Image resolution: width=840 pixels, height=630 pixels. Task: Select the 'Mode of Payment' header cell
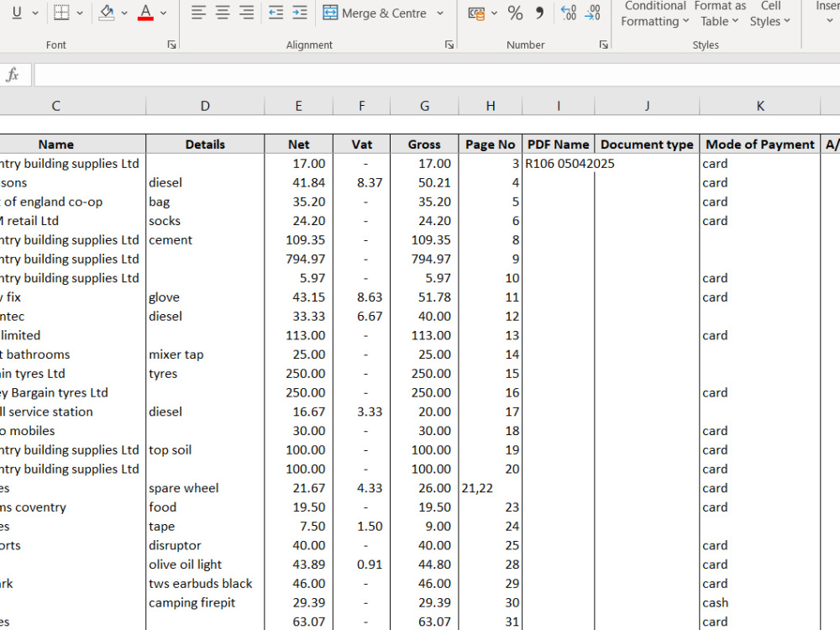[x=759, y=144]
